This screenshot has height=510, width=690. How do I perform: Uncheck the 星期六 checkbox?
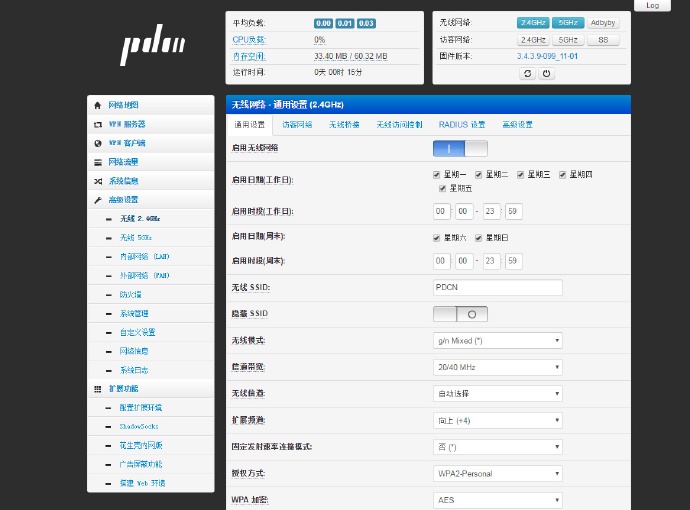click(x=437, y=238)
